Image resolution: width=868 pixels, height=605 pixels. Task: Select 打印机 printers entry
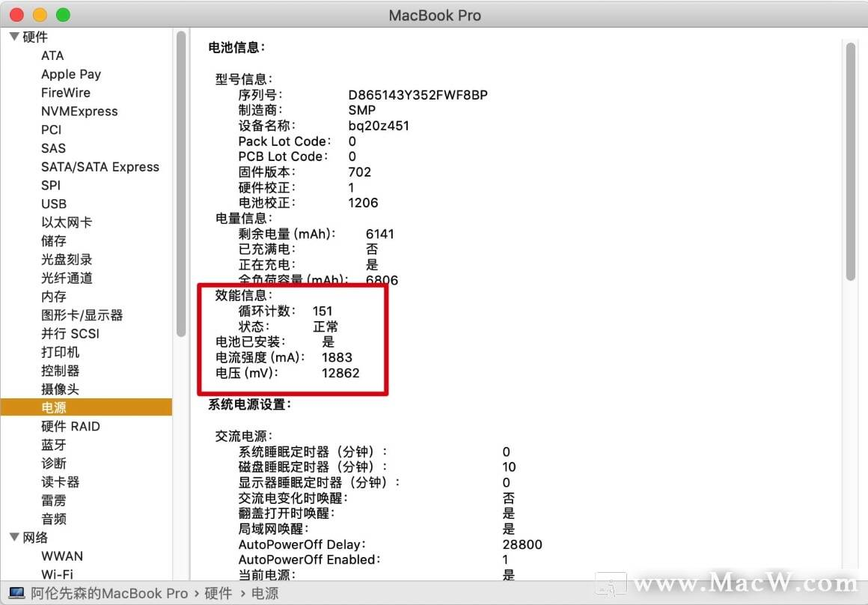coord(61,353)
